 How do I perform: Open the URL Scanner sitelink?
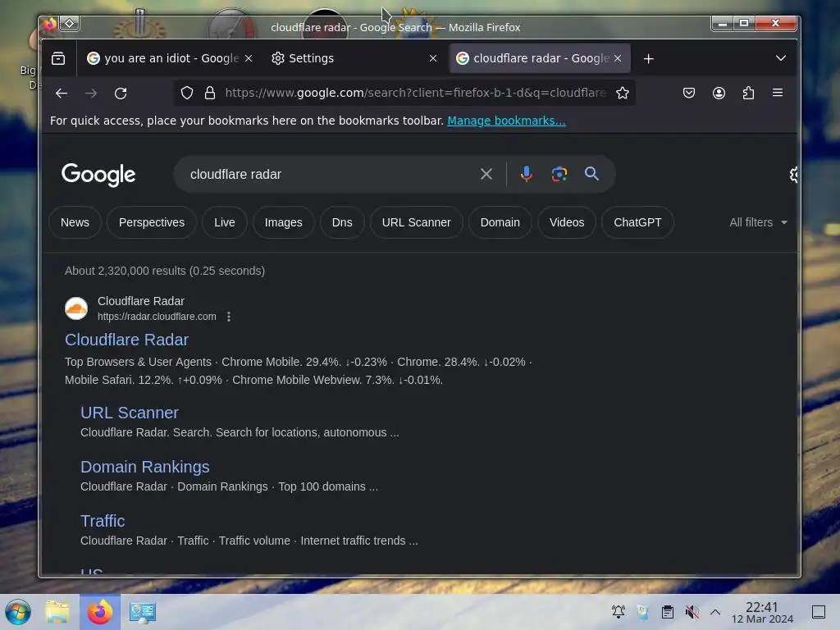coord(130,413)
